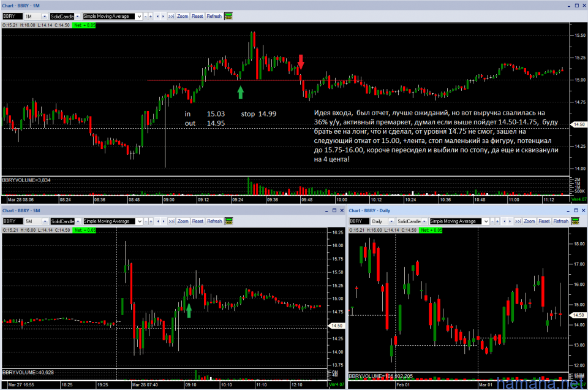
Task: Click BBRY.VOLUME=40,628 label in 5M chart
Action: pyautogui.click(x=28, y=372)
